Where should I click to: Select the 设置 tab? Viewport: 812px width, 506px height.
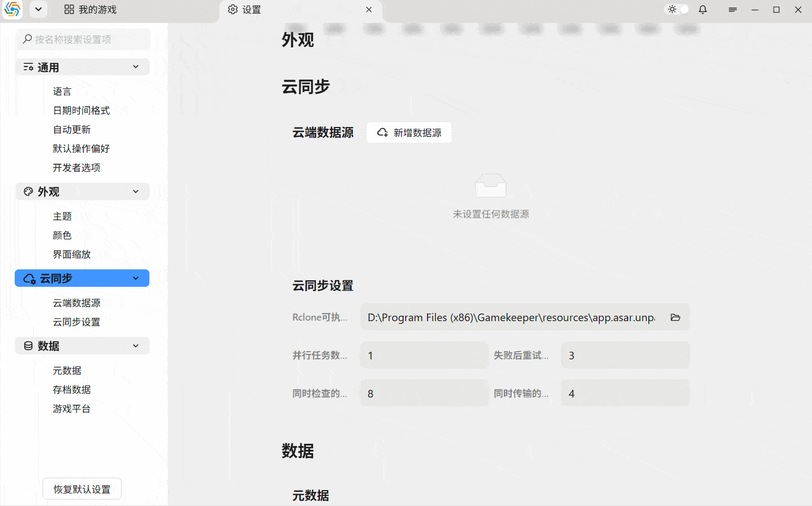252,9
